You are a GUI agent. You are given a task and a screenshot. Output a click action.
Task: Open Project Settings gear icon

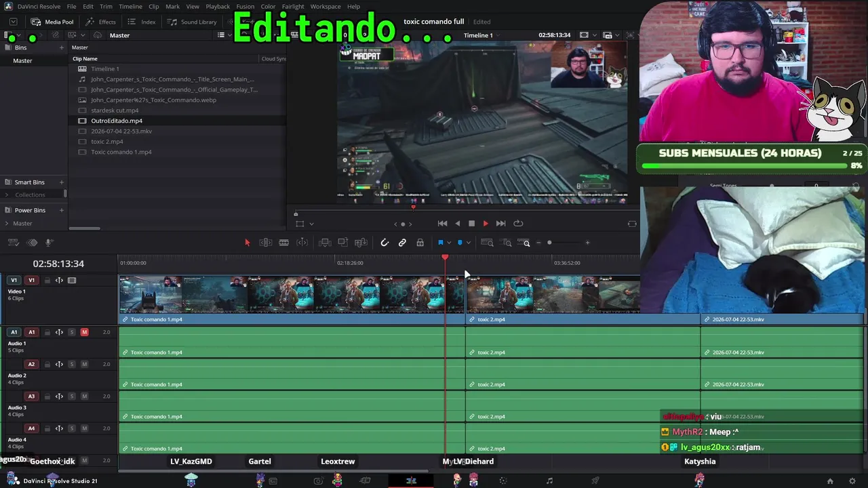tap(852, 481)
